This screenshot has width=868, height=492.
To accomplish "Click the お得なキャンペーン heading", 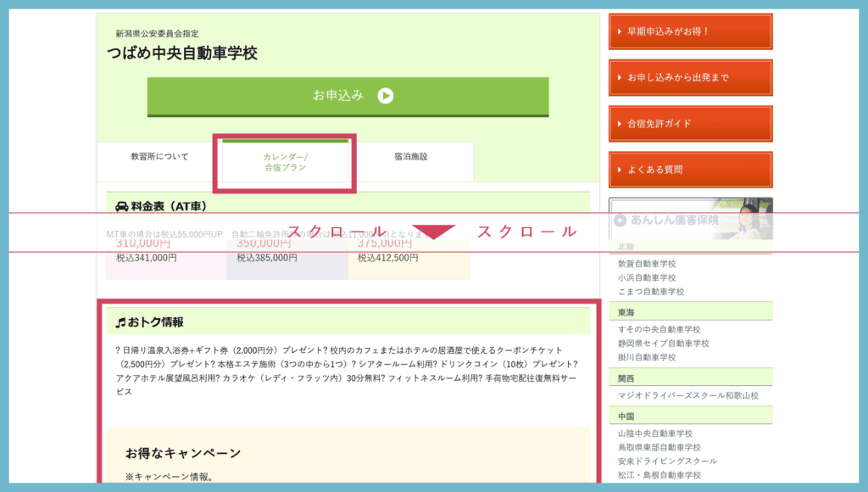I will tap(183, 453).
